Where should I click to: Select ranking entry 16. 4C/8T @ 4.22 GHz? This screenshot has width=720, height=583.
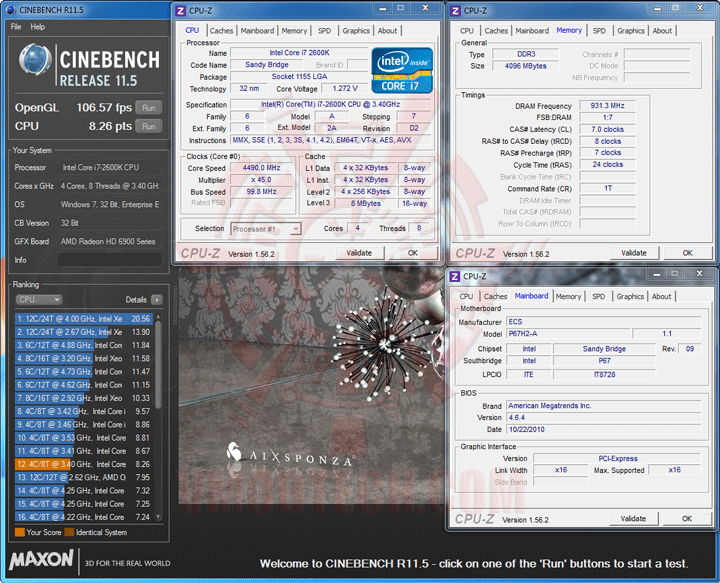click(x=84, y=517)
